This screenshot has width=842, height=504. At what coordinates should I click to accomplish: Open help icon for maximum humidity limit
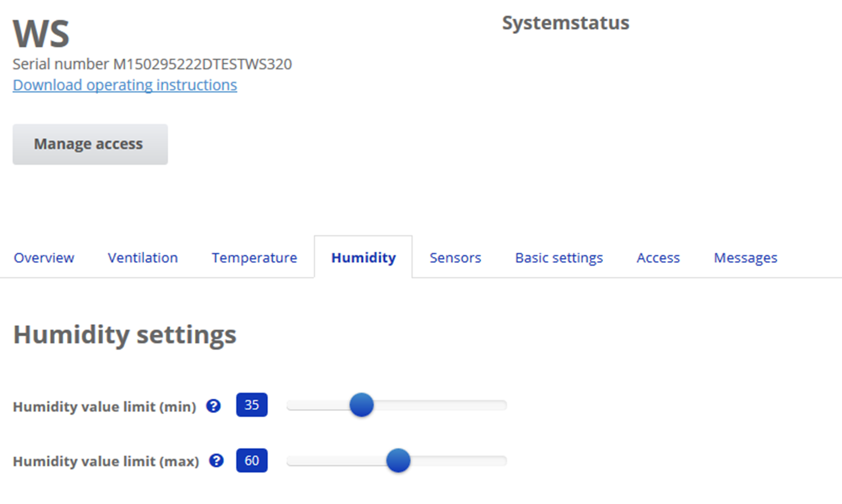pos(216,461)
